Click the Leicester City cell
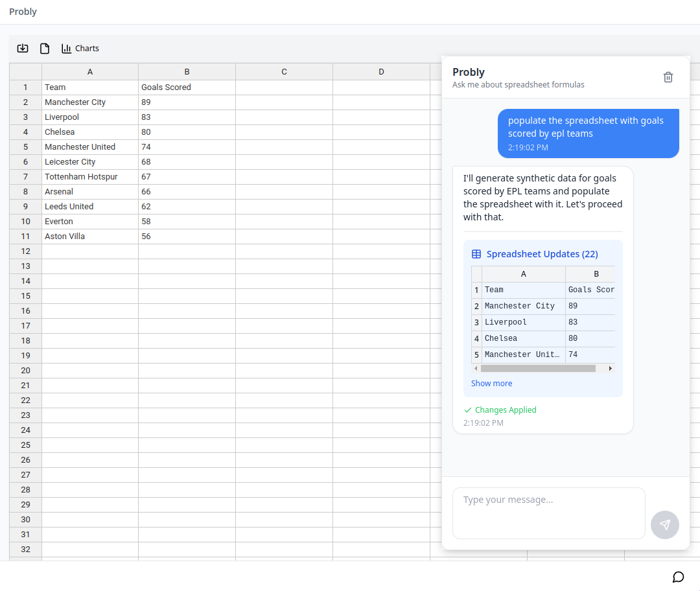The width and height of the screenshot is (700, 591). click(x=90, y=162)
